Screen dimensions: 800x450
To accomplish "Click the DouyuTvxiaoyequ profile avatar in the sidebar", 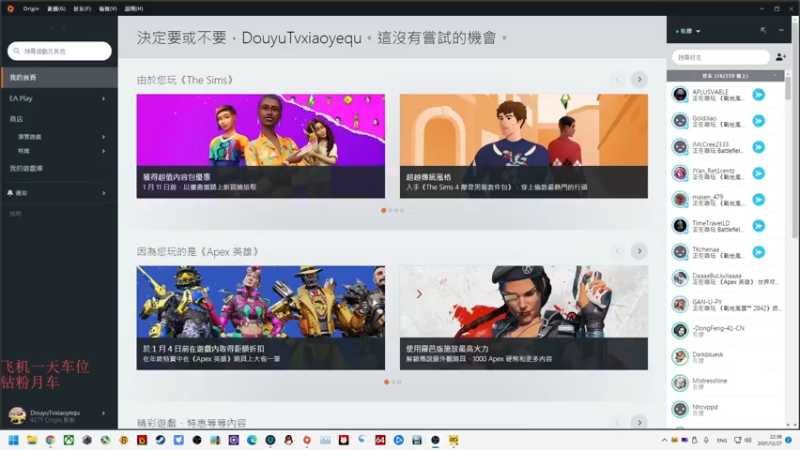I will point(17,415).
